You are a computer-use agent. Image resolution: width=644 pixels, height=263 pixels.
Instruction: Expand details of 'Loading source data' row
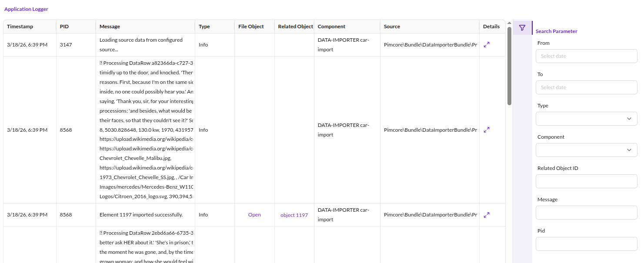(487, 45)
